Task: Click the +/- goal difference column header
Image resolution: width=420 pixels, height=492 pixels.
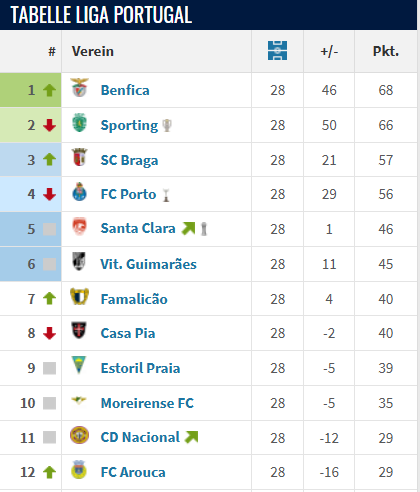Action: click(x=329, y=52)
